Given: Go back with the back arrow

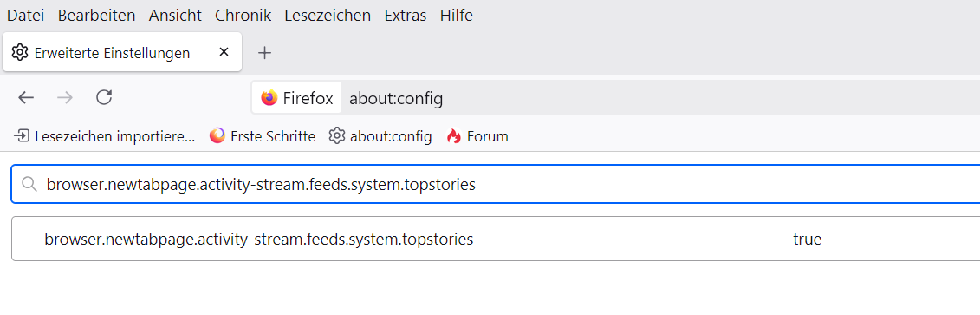Looking at the screenshot, I should click(26, 98).
